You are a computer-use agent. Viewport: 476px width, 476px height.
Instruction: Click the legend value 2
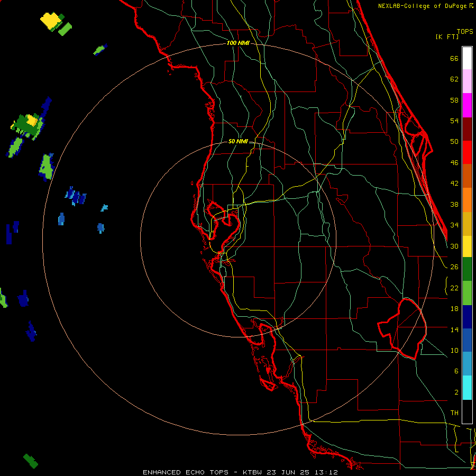click(x=456, y=392)
